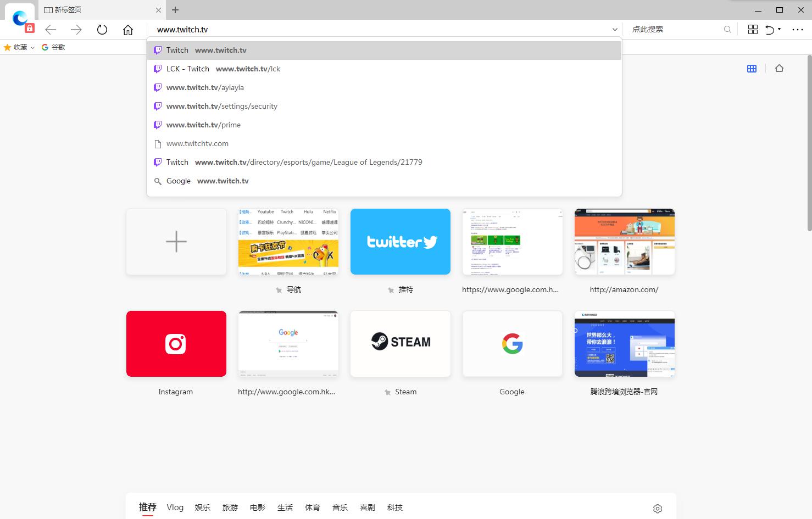Choose the www.twitch.tv/prime suggestion
The image size is (812, 519).
384,125
